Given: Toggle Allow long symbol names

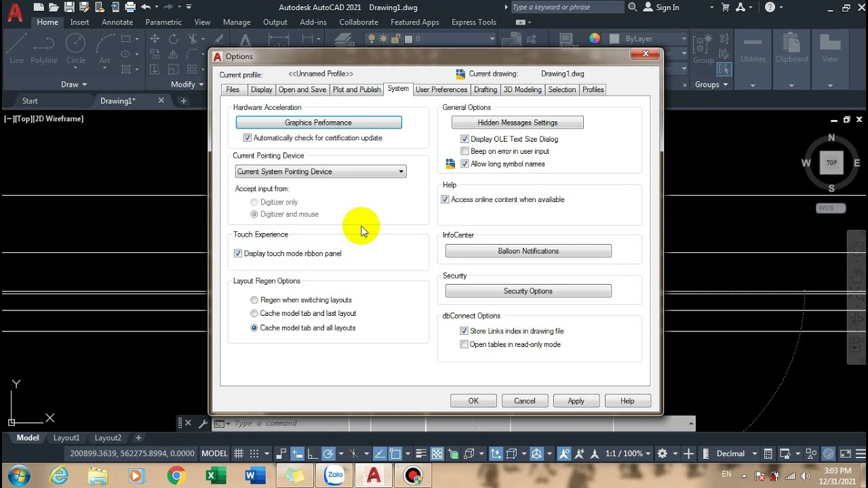Looking at the screenshot, I should pos(465,164).
